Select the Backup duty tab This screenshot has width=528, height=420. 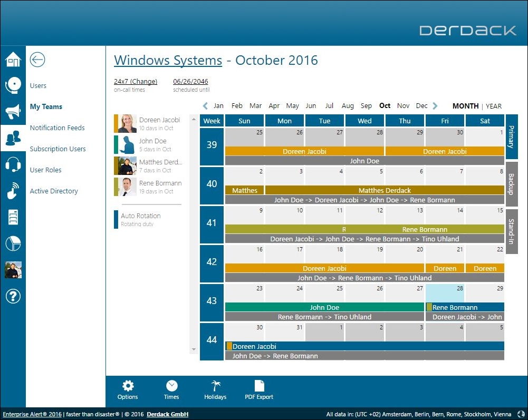(512, 184)
